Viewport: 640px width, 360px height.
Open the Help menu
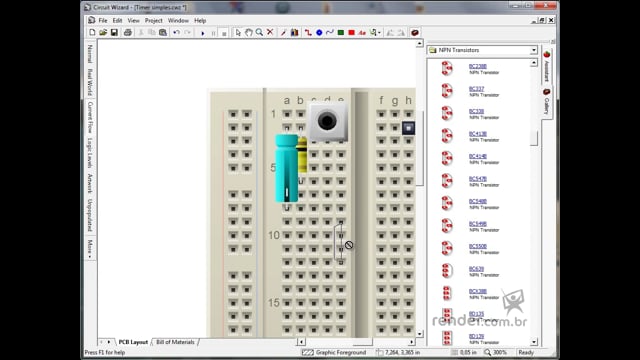tap(200, 20)
